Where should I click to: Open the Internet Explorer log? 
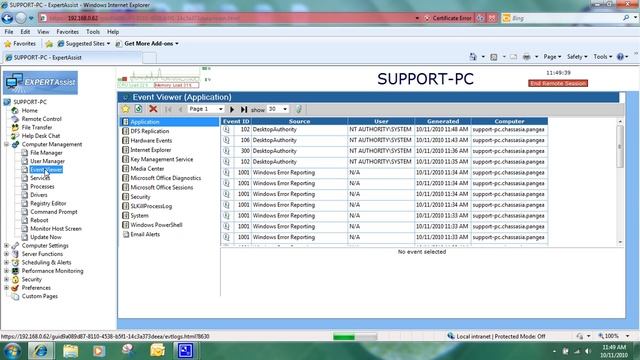pyautogui.click(x=151, y=150)
